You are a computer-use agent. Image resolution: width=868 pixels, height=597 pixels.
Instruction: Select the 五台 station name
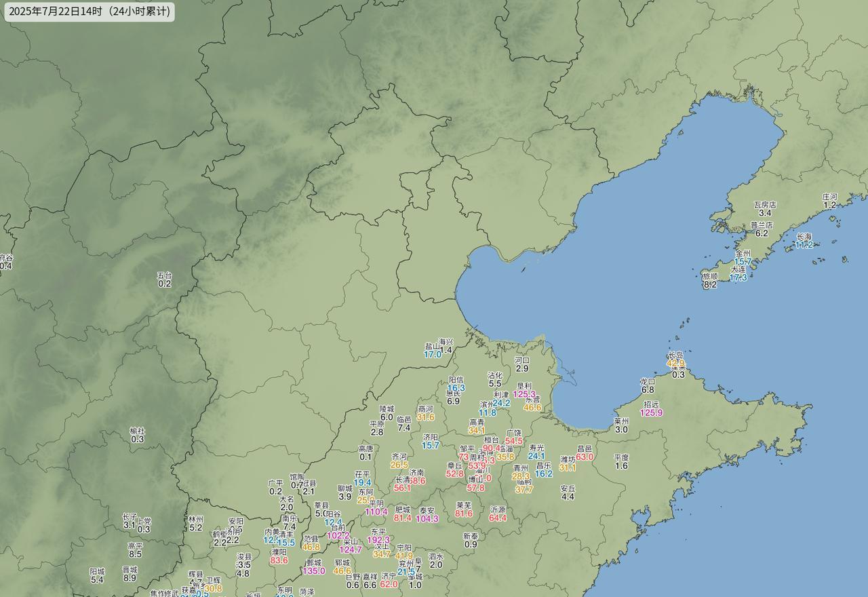(x=164, y=275)
